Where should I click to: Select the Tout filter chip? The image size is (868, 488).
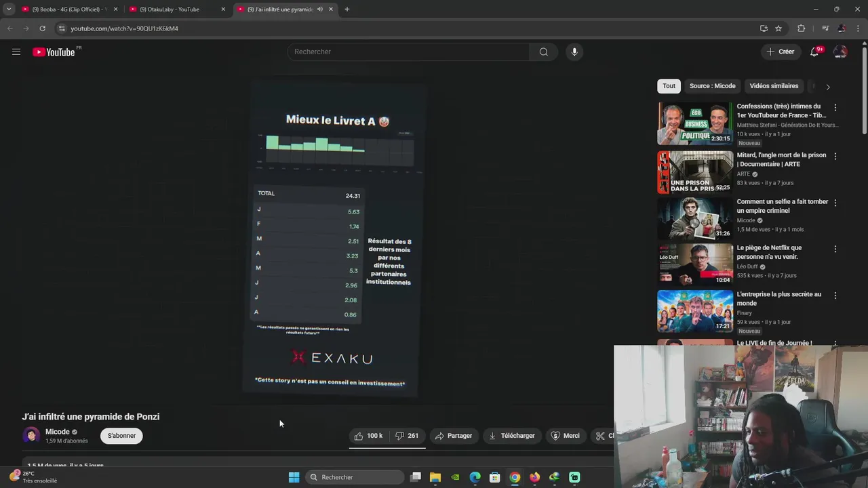[x=669, y=86]
